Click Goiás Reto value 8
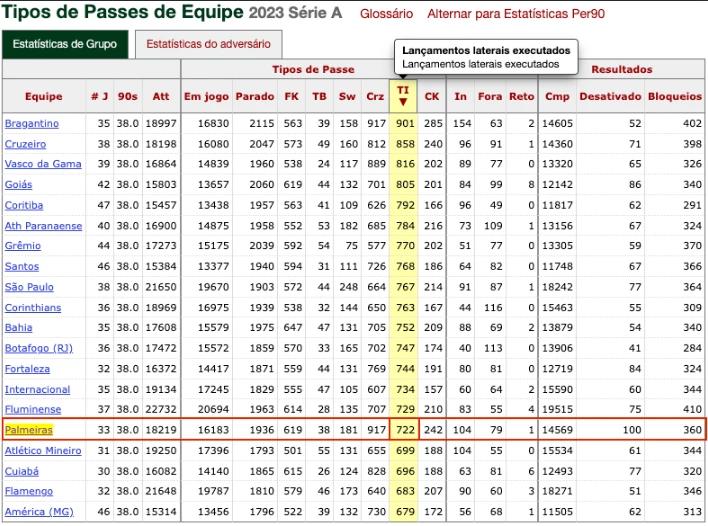Viewport: 708px width, 526px height. click(x=531, y=185)
